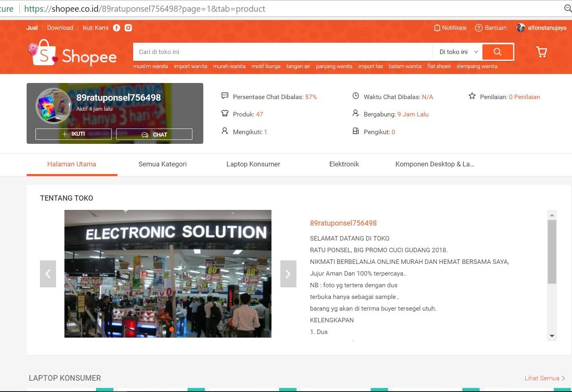Click the 'TENTANG TOKO' heading
The height and width of the screenshot is (392, 572).
(x=67, y=198)
